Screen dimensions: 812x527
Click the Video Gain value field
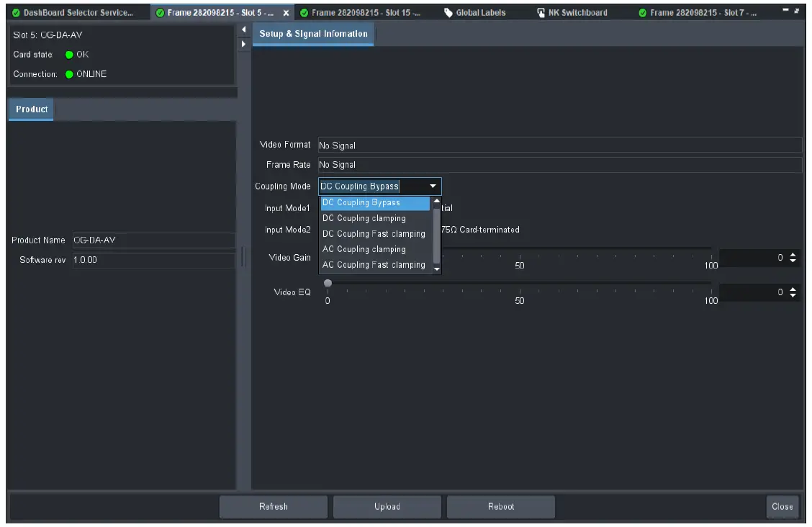tap(752, 258)
